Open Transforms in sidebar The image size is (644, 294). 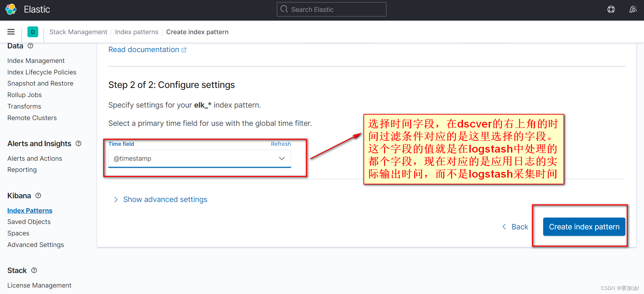point(24,106)
